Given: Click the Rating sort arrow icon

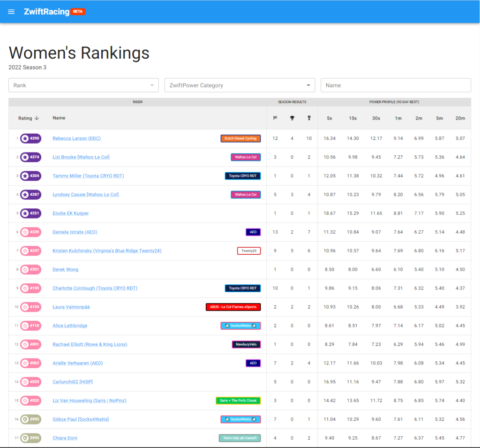Looking at the screenshot, I should [37, 118].
